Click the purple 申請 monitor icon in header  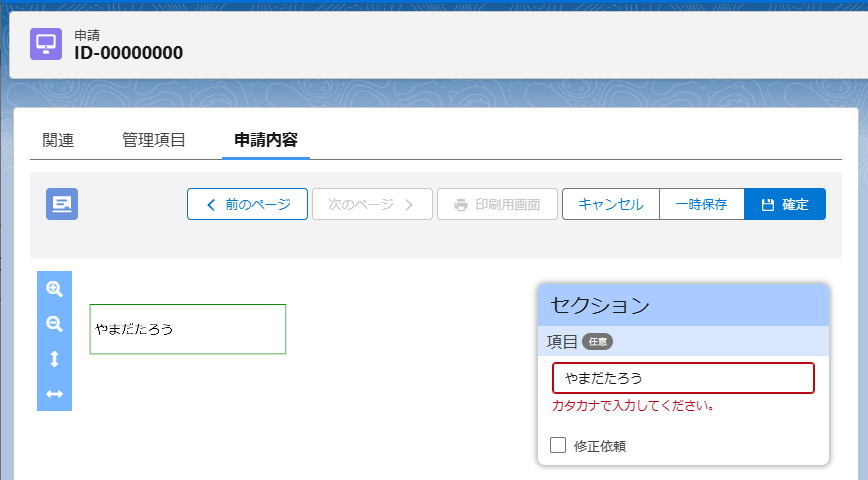pos(45,44)
